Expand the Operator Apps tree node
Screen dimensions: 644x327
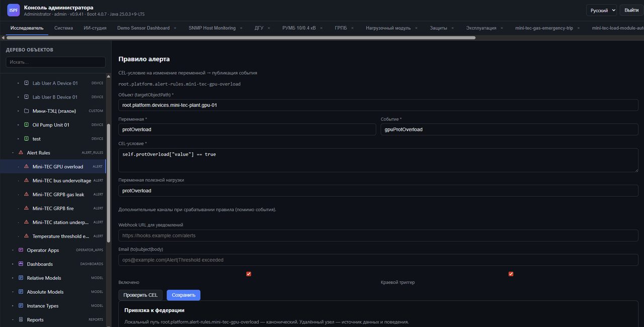click(x=13, y=250)
